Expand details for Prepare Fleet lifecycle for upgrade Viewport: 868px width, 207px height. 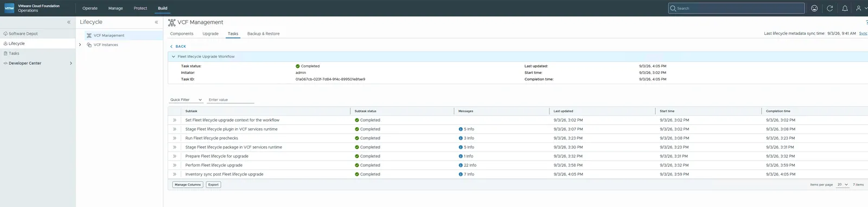click(x=175, y=156)
